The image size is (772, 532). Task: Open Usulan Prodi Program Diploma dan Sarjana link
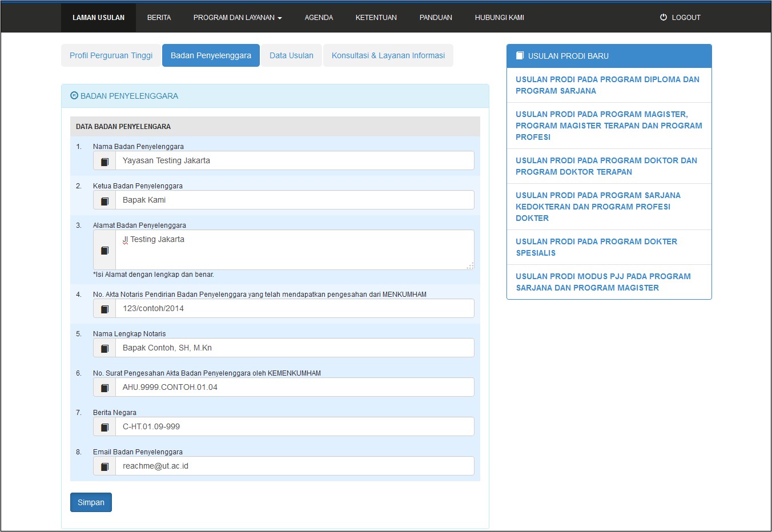[x=609, y=85]
